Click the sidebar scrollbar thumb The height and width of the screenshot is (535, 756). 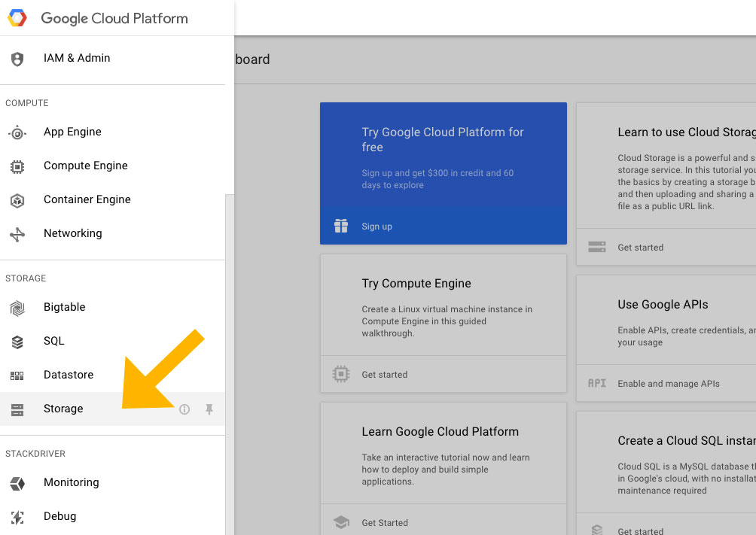230,364
